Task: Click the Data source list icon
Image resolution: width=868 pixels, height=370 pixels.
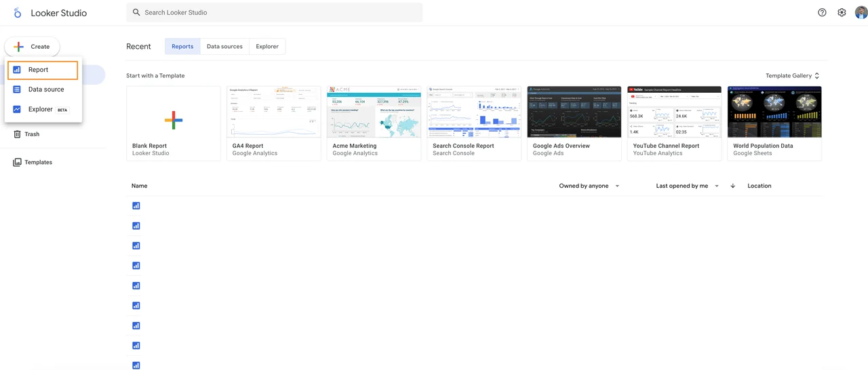Action: click(17, 89)
